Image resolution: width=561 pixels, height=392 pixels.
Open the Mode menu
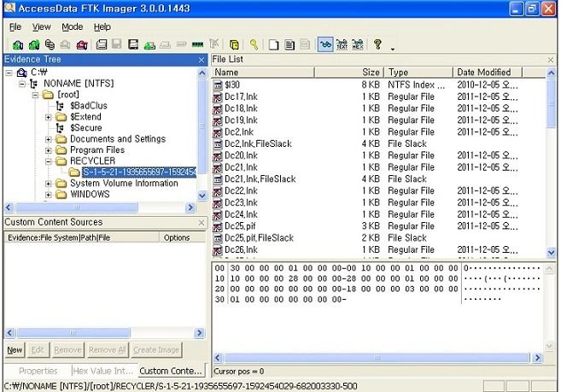(73, 26)
